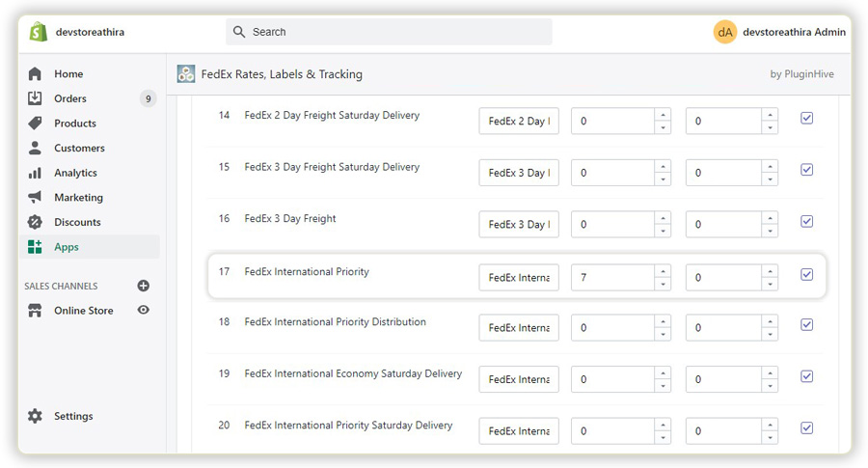Add a sales channel with plus icon

(x=144, y=286)
